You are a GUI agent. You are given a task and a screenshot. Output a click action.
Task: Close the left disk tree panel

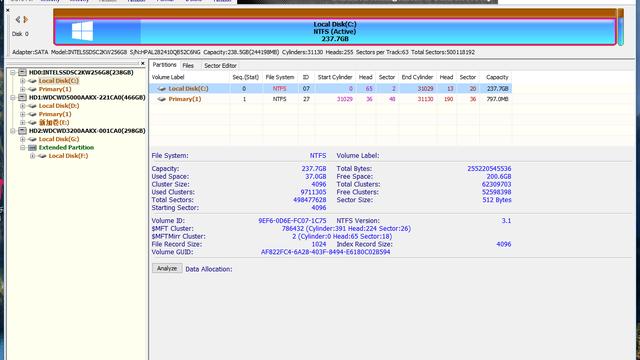(x=142, y=63)
